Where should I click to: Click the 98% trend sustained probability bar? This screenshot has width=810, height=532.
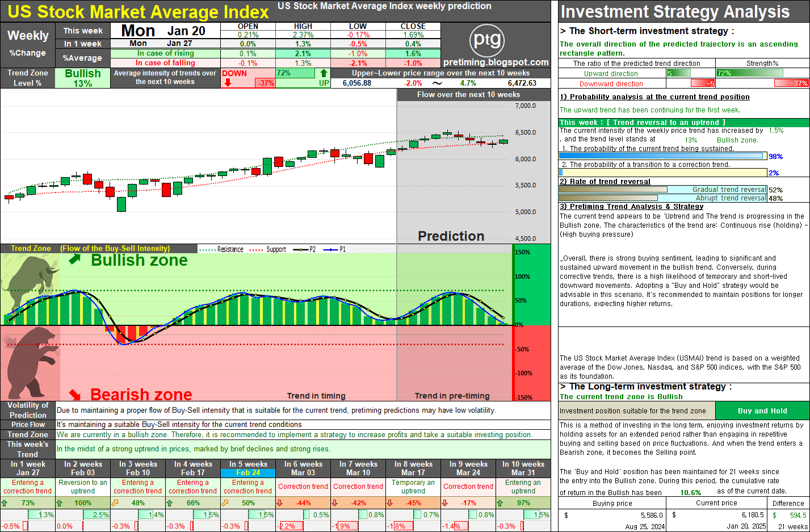pos(663,156)
